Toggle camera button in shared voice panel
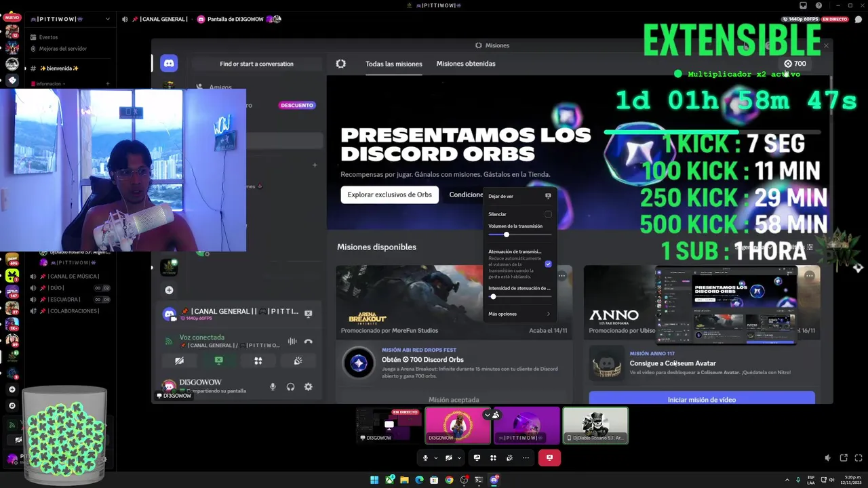 (x=179, y=361)
